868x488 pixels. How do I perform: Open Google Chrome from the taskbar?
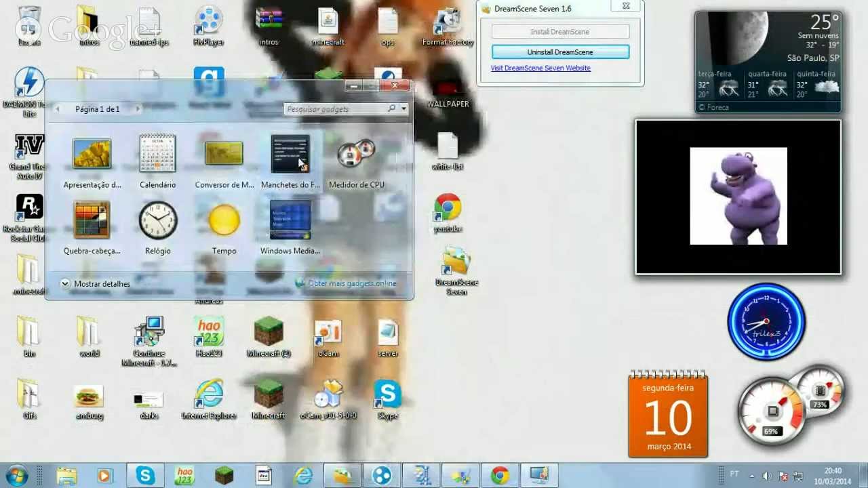tap(500, 476)
